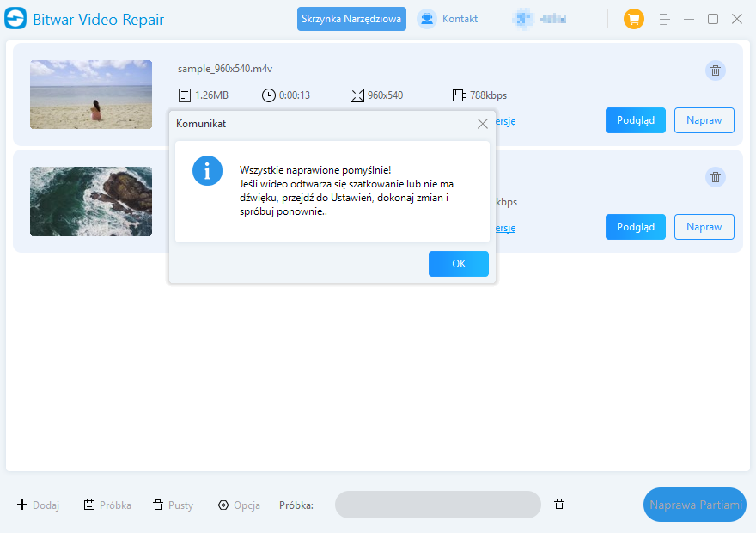Delete sample_960x540.m4v with its trash icon
This screenshot has width=756, height=533.
(x=716, y=70)
